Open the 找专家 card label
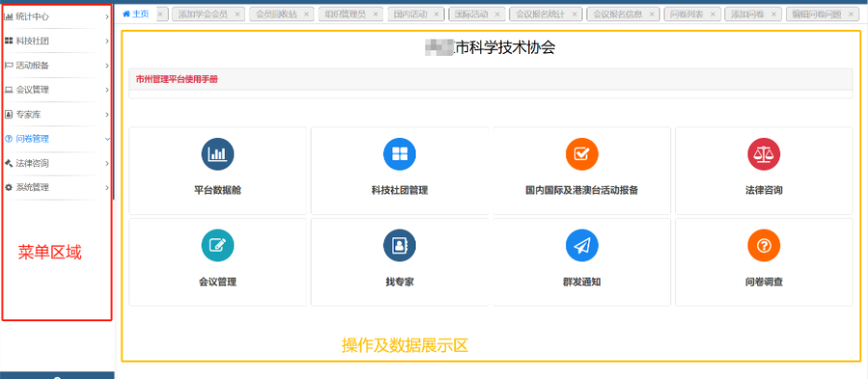This screenshot has width=868, height=379. (x=399, y=283)
